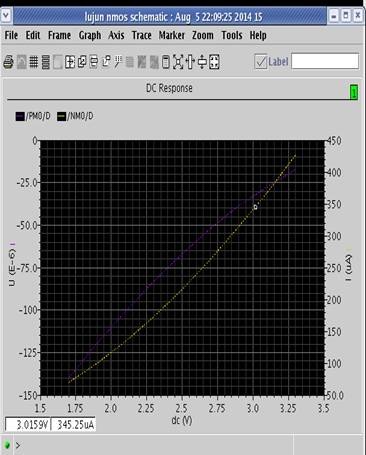Click the add subwindow toolbar icon
366x455 pixels.
click(x=70, y=62)
